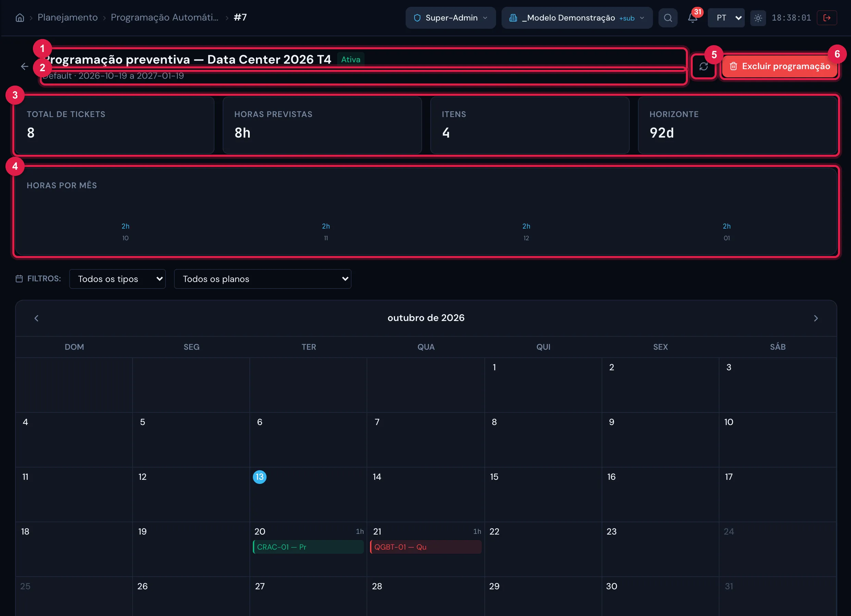Open the CRAC-01 event on day 20
Image resolution: width=851 pixels, height=616 pixels.
click(308, 547)
